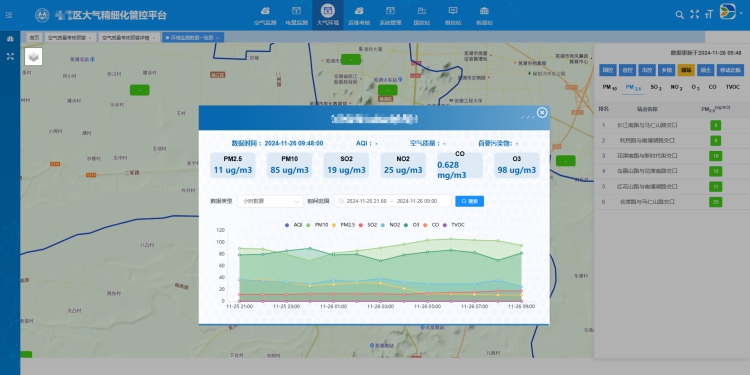Open 系统管理 module in top navigation
750x375 pixels.
tap(390, 16)
